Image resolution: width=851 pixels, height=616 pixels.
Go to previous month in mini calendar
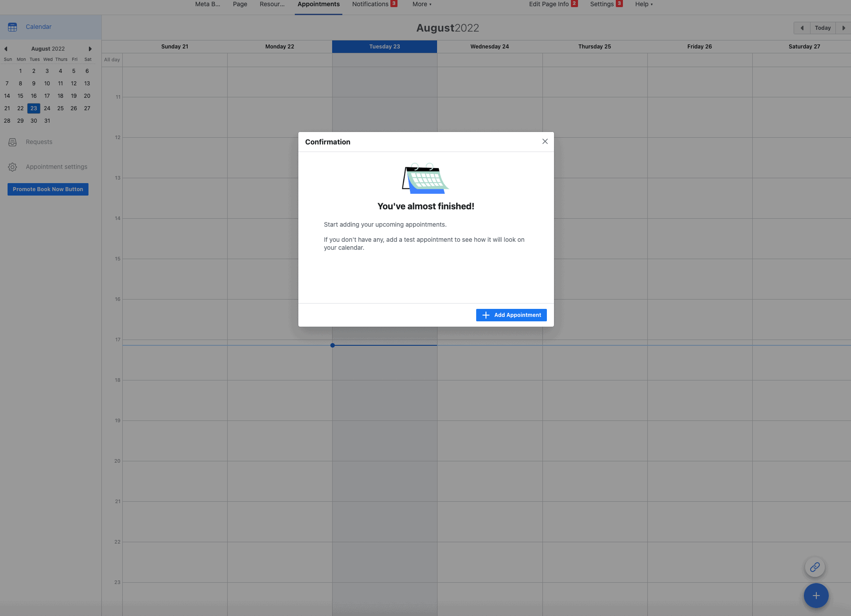coord(6,49)
